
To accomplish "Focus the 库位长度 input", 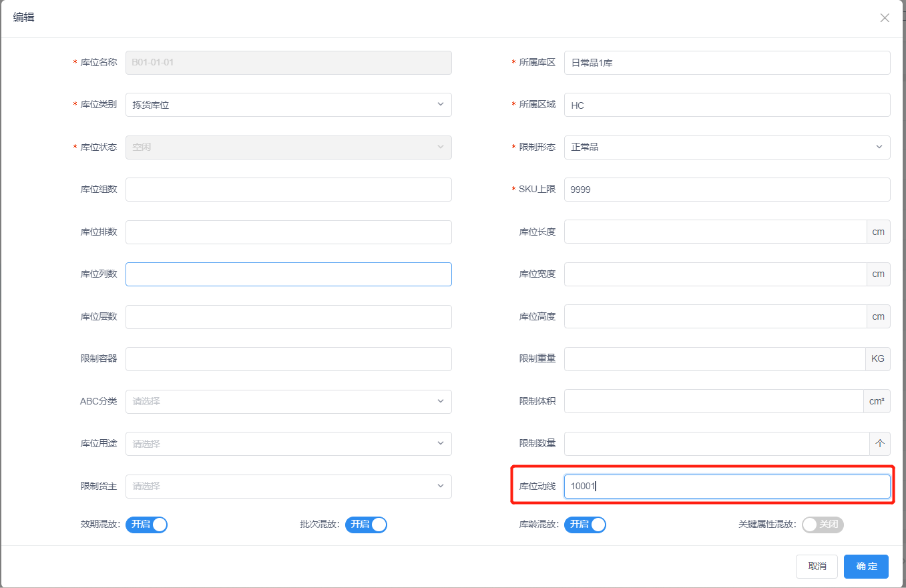I will (x=716, y=232).
